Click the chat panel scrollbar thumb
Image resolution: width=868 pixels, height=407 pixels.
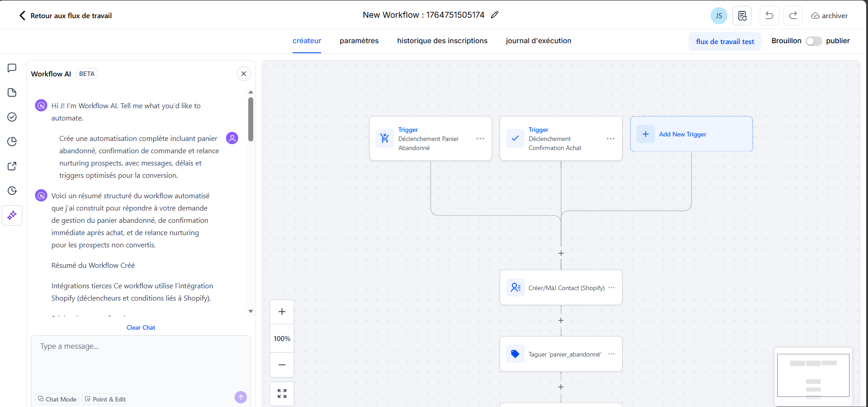(x=251, y=119)
